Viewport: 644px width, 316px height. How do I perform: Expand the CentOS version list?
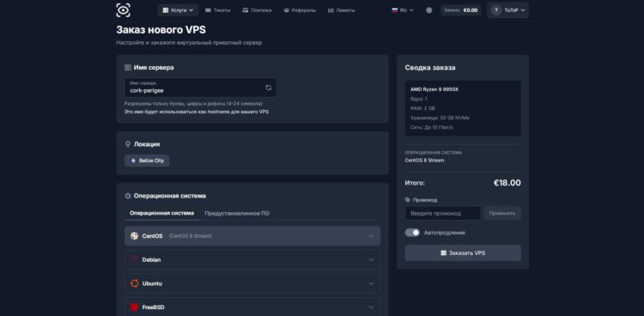click(x=252, y=236)
